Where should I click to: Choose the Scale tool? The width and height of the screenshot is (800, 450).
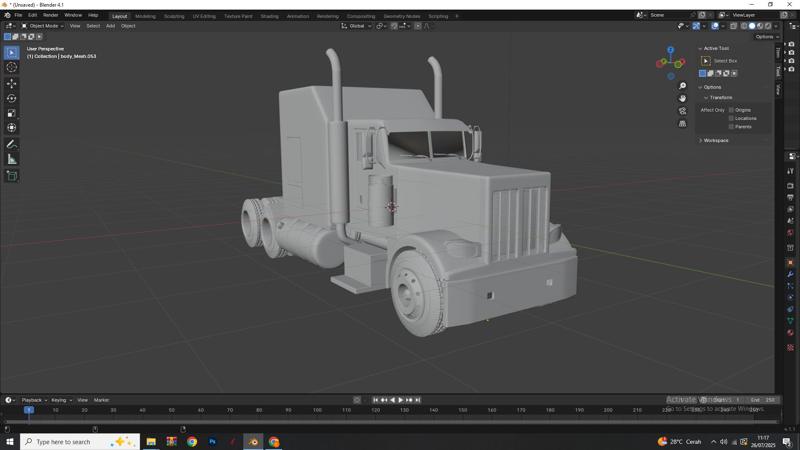point(12,113)
